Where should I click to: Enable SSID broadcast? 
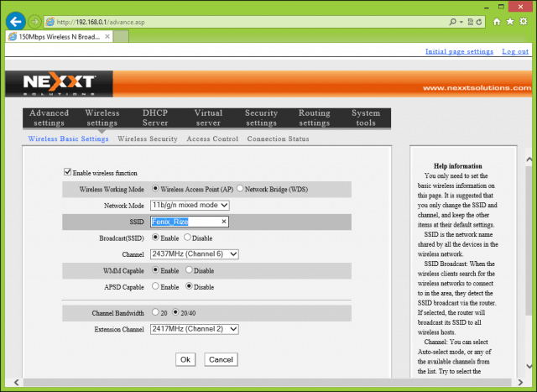click(155, 237)
